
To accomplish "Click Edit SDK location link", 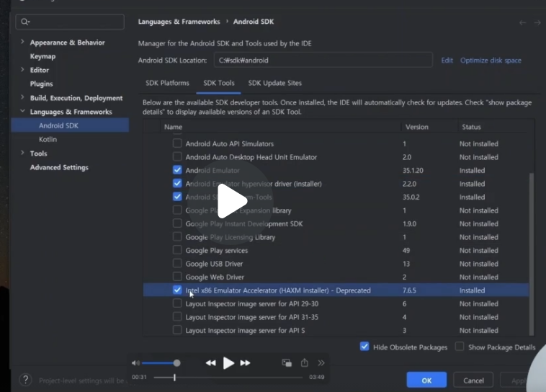I will [x=447, y=61].
